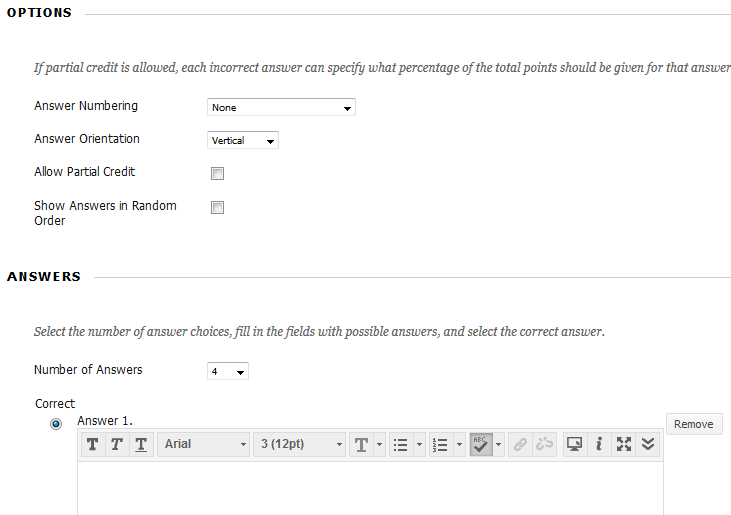731x515 pixels.
Task: Click the Answer 1. label
Action: pyautogui.click(x=105, y=421)
